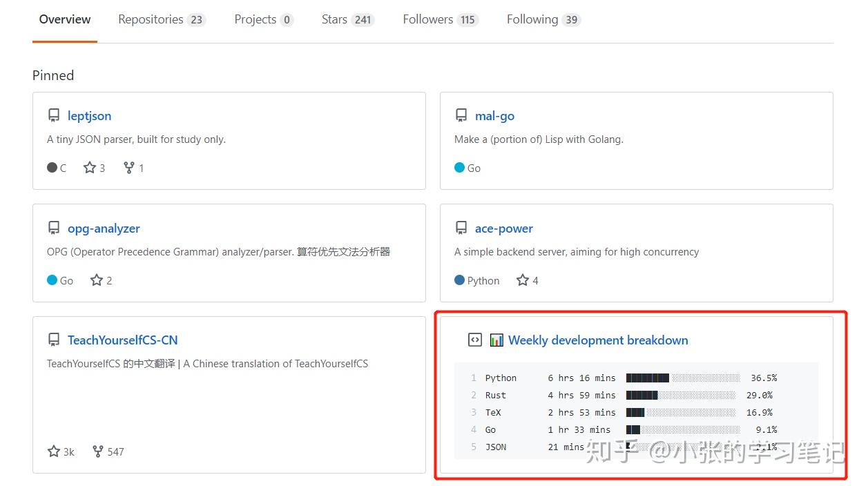Image resolution: width=868 pixels, height=486 pixels.
Task: Click the star icon showing 3k on TeachYourselfCS-CN
Action: tap(54, 451)
